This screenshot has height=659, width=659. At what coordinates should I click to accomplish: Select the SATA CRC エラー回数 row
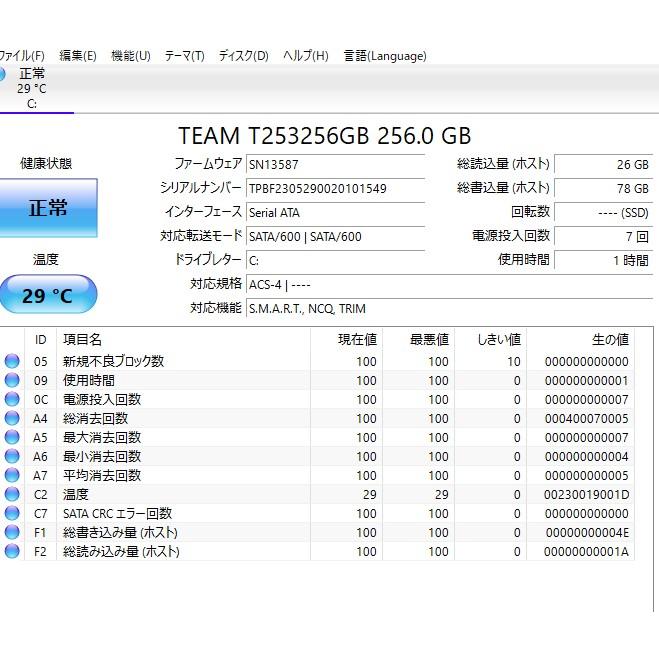(x=317, y=513)
